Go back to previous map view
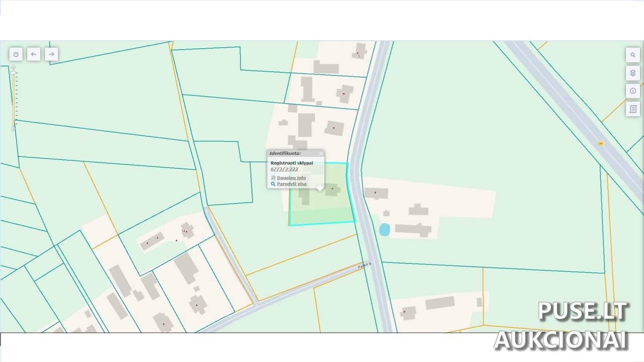The width and height of the screenshot is (644, 362). (34, 54)
